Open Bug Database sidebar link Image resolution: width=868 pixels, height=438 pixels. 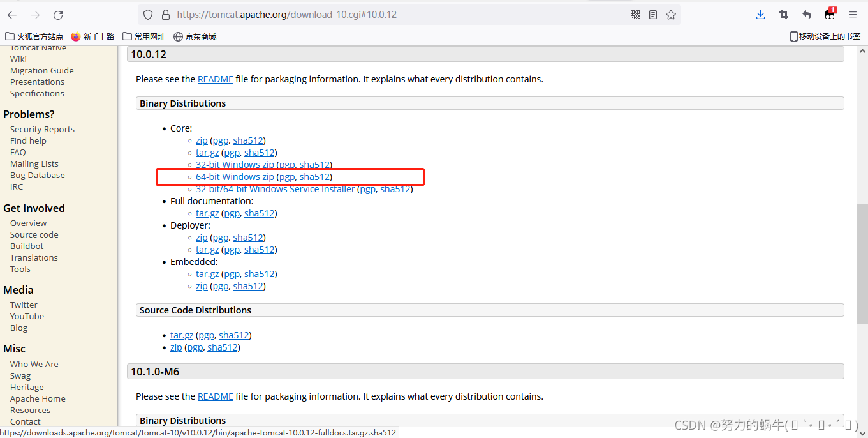pyautogui.click(x=38, y=175)
